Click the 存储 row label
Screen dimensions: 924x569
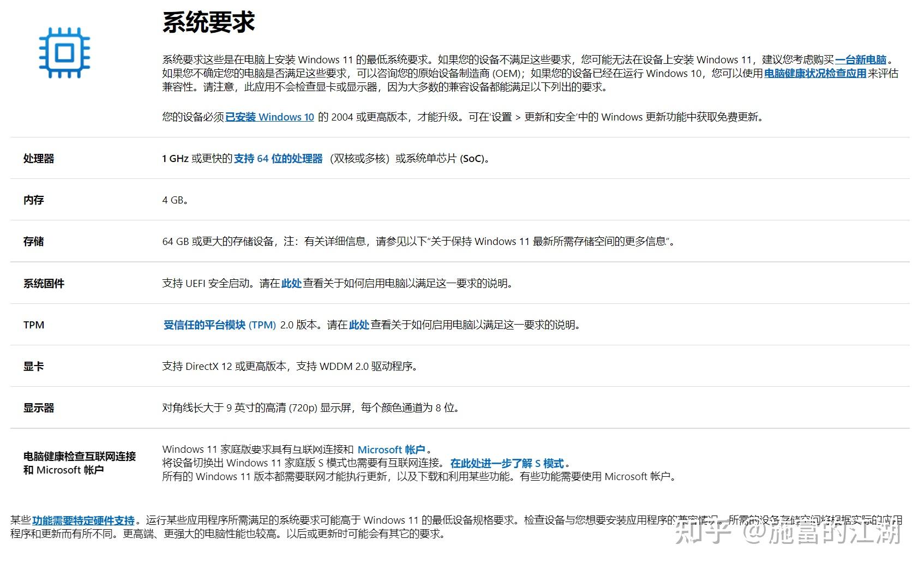pos(33,242)
